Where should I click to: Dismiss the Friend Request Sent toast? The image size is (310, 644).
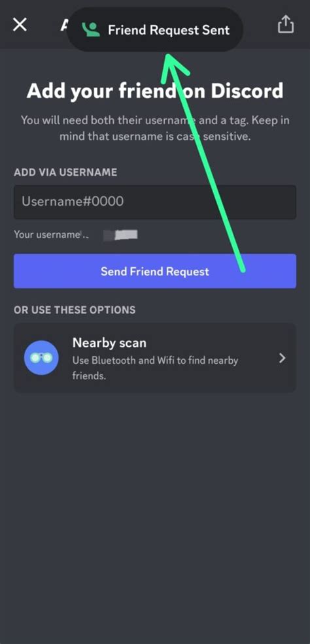(x=154, y=29)
